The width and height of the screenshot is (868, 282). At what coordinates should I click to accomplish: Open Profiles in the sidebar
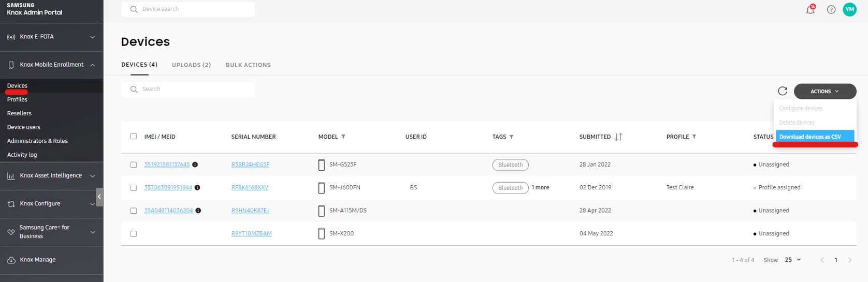(17, 99)
